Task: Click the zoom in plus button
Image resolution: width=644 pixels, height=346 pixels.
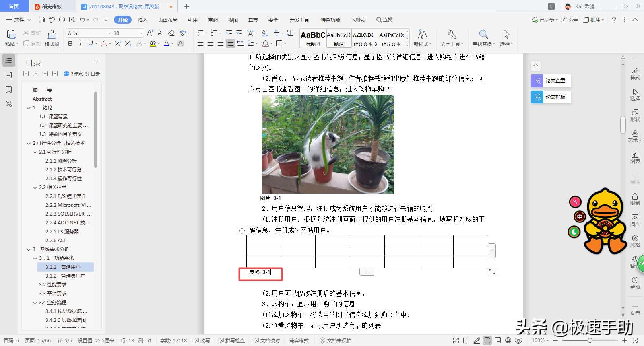Action: (625, 340)
